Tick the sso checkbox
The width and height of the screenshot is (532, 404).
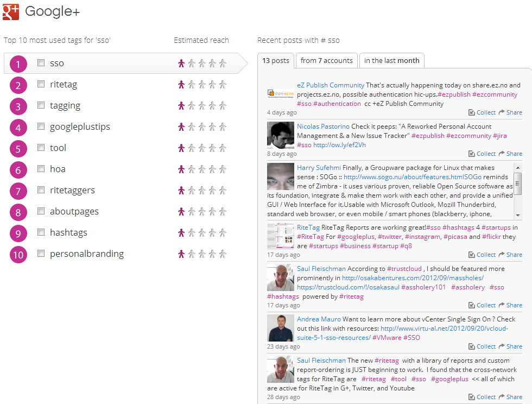click(41, 63)
